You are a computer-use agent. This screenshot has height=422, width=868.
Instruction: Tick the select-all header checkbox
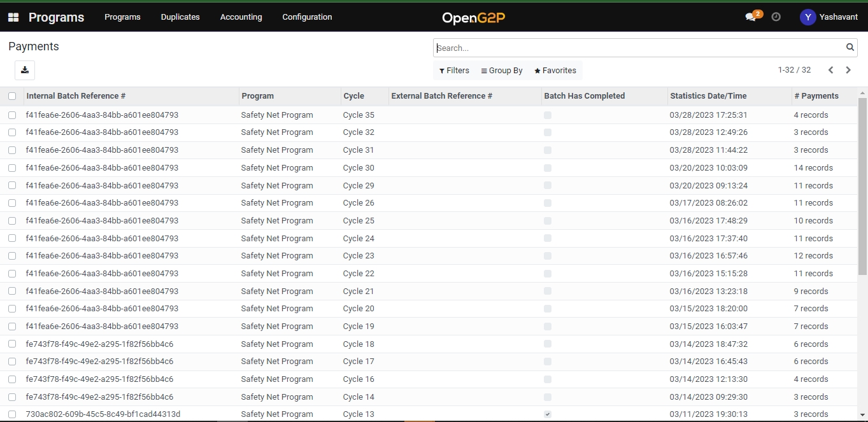tap(12, 96)
